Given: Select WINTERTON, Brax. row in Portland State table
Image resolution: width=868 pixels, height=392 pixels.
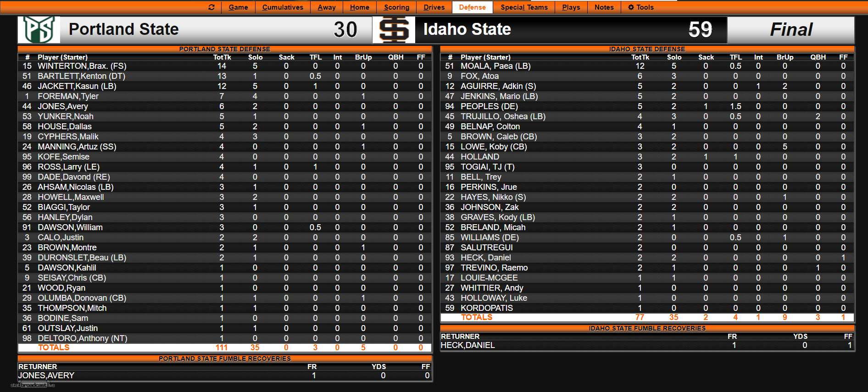Looking at the screenshot, I should click(82, 66).
